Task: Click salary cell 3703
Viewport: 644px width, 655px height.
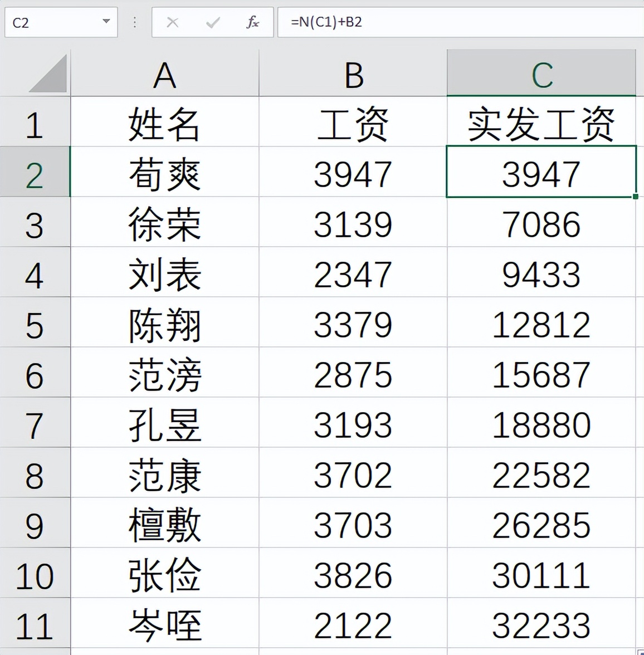Action: point(353,522)
